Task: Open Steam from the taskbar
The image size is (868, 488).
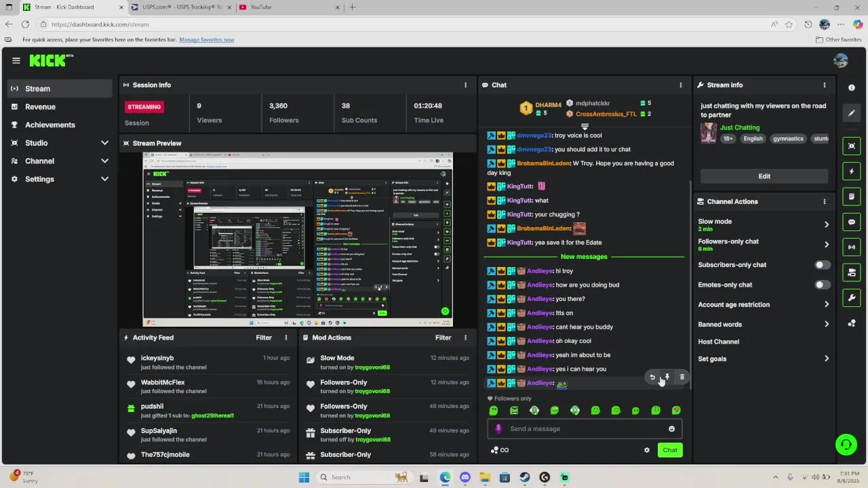Action: tap(525, 477)
